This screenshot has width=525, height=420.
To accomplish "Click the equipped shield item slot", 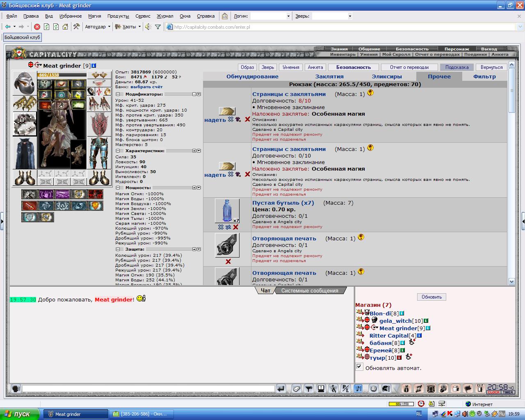I will coord(99,124).
